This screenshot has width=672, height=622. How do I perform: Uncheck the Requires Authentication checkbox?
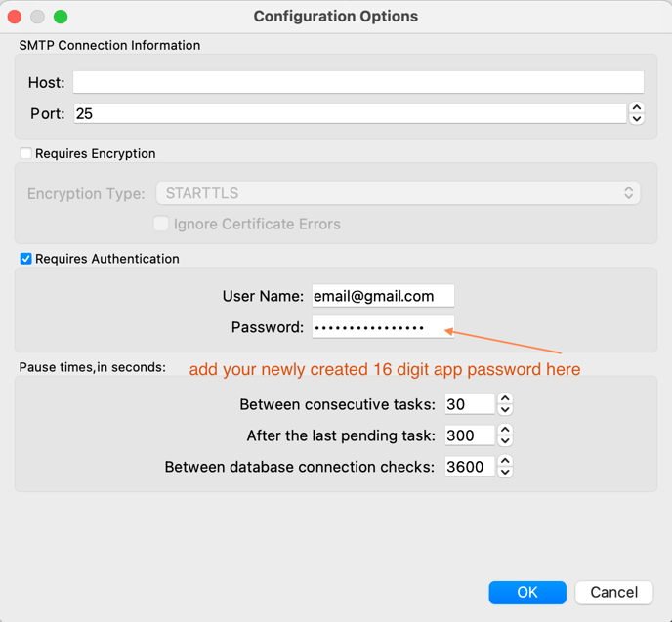pos(26,259)
